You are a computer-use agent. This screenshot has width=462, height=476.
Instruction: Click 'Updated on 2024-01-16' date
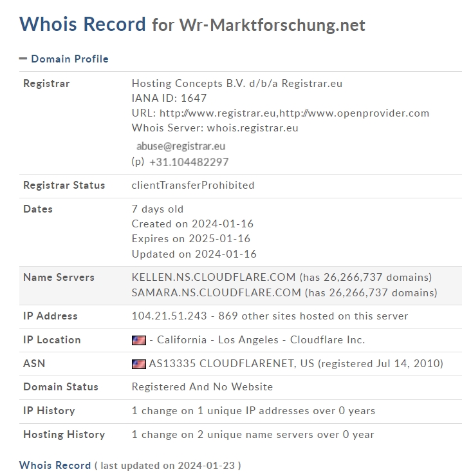tap(194, 254)
